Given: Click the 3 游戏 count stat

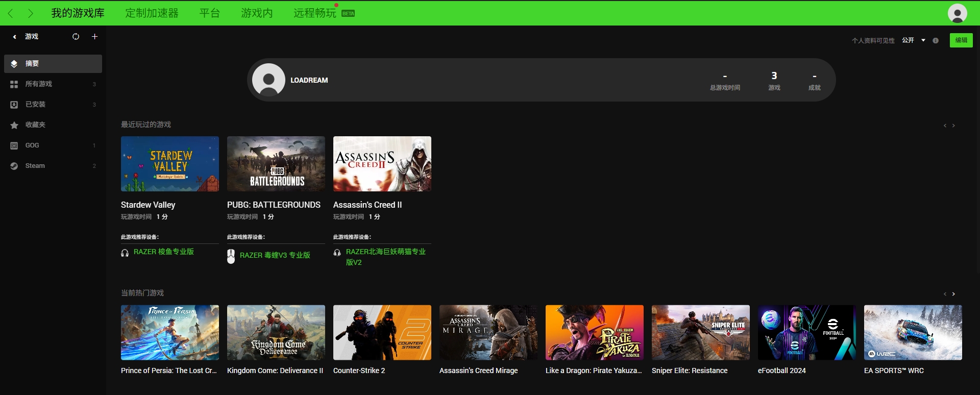Looking at the screenshot, I should pos(774,81).
